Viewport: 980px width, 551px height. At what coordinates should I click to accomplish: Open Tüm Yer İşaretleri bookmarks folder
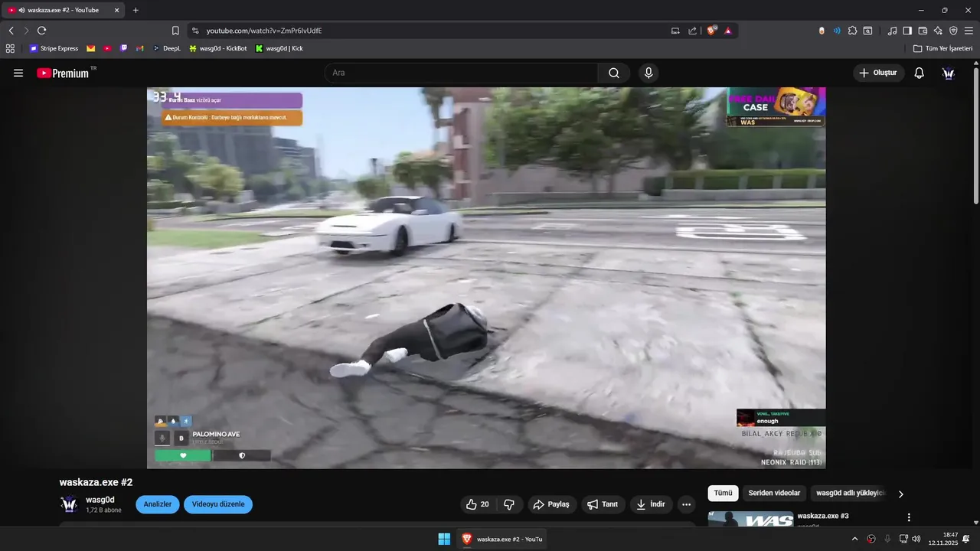(x=942, y=48)
